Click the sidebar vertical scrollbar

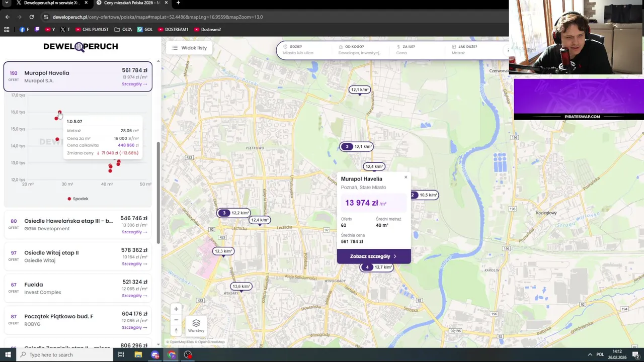tap(158, 192)
